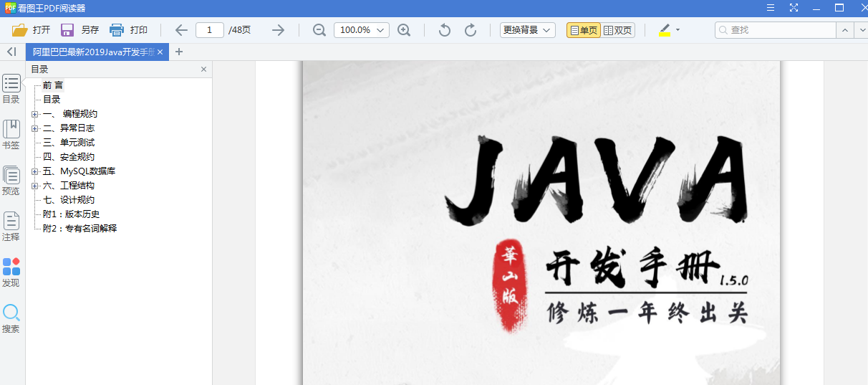Go to next page with right arrow
Screen dimensions: 868x385
click(278, 30)
